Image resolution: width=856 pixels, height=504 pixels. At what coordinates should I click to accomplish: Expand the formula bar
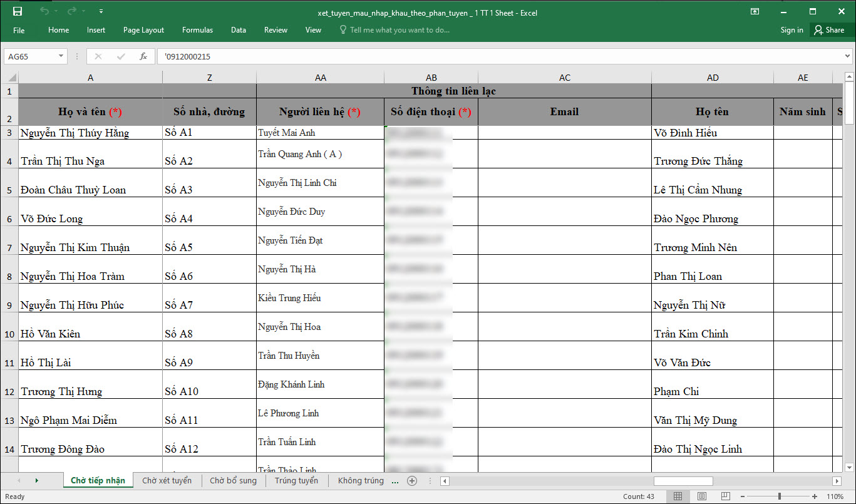pyautogui.click(x=848, y=56)
